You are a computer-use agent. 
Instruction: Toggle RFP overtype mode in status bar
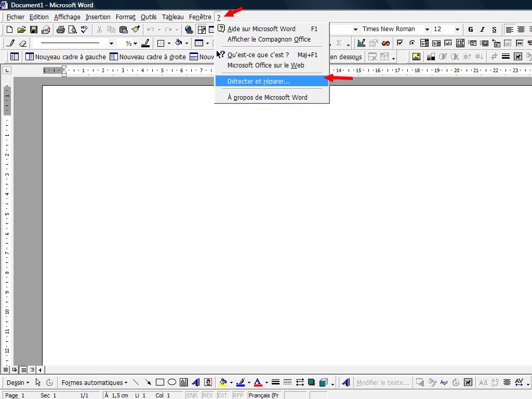238,395
